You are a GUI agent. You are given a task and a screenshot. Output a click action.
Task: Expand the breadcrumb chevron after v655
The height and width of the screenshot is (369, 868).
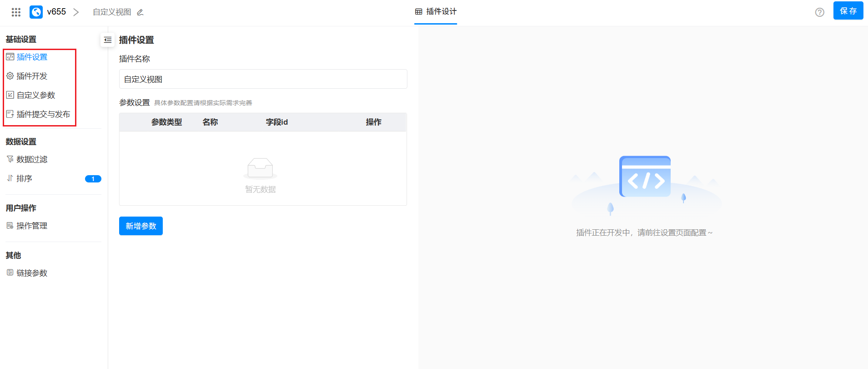[x=76, y=12]
